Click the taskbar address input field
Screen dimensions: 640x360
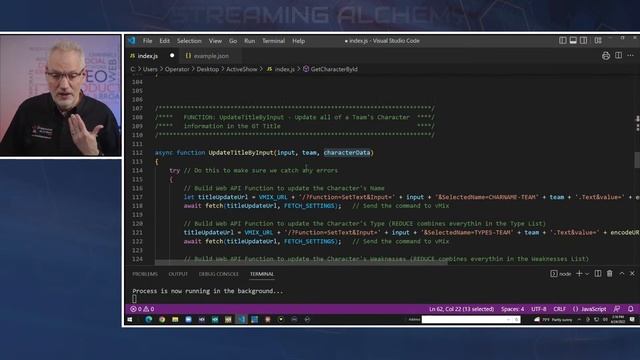(x=471, y=320)
